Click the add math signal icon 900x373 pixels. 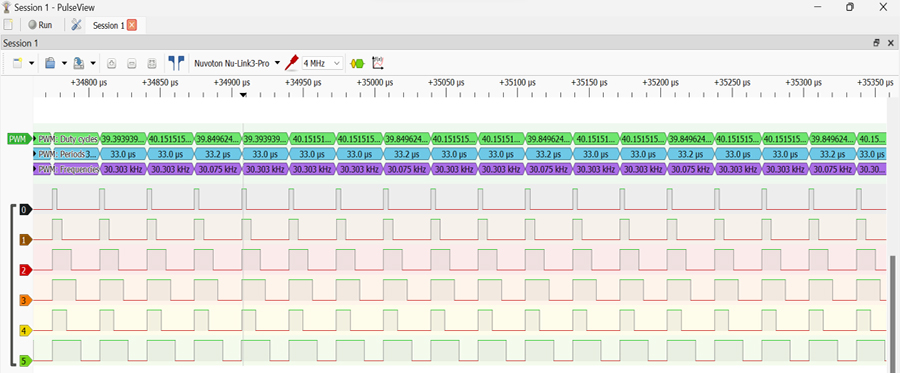point(378,63)
